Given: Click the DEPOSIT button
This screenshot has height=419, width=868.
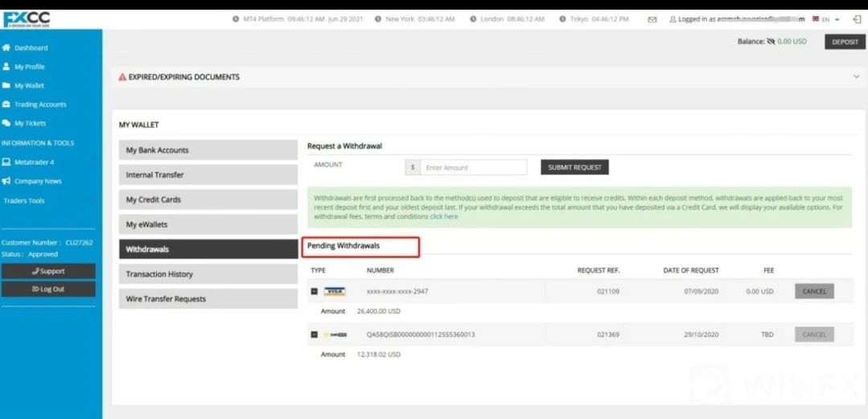Looking at the screenshot, I should pyautogui.click(x=845, y=42).
